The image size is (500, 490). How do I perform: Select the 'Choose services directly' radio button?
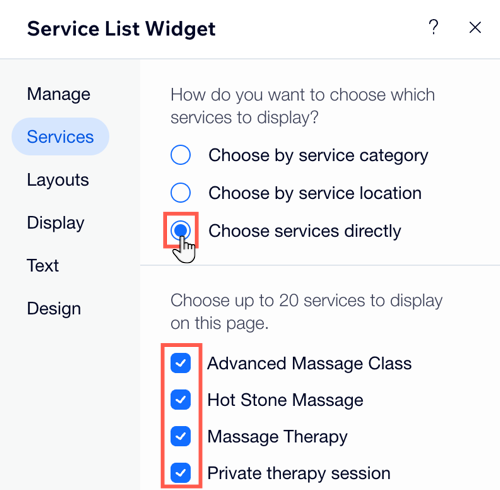tap(181, 230)
